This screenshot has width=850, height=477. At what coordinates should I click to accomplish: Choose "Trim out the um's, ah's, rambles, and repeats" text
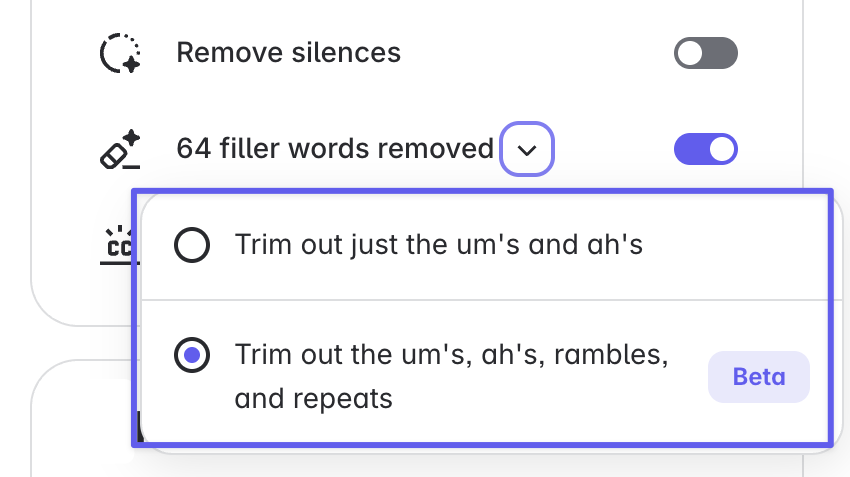pos(451,355)
